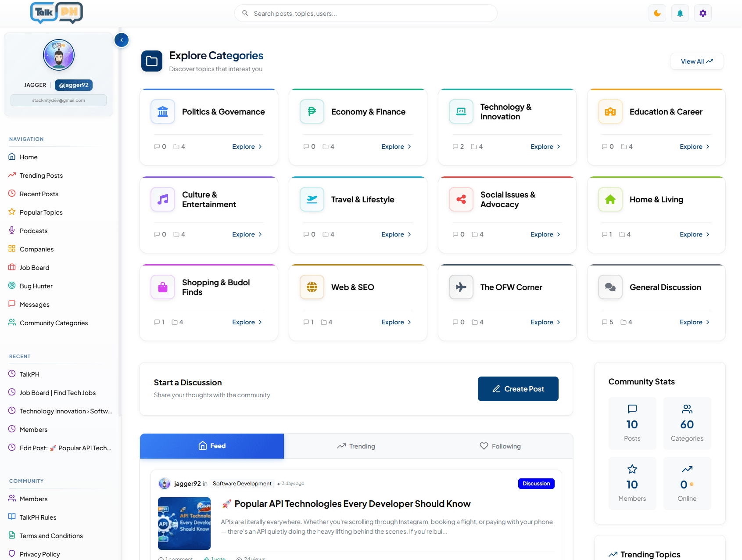Open Bug Hunter from the navigation menu
This screenshot has height=560, width=742.
click(x=36, y=286)
